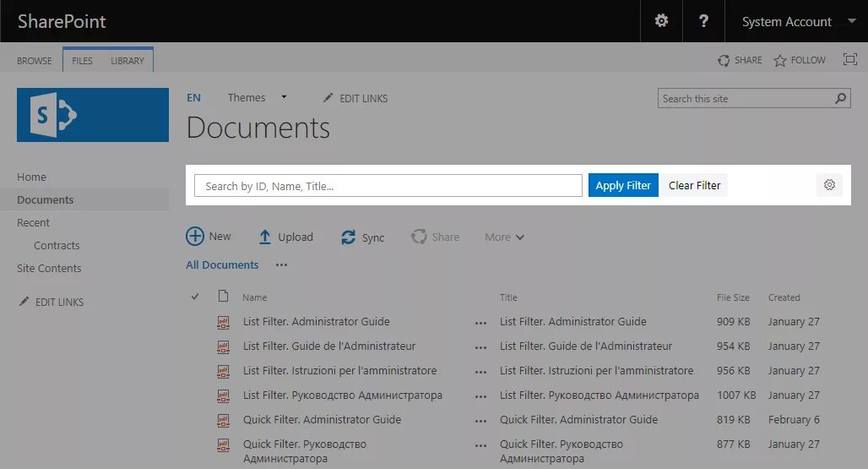Click the Clear Filter button

694,185
